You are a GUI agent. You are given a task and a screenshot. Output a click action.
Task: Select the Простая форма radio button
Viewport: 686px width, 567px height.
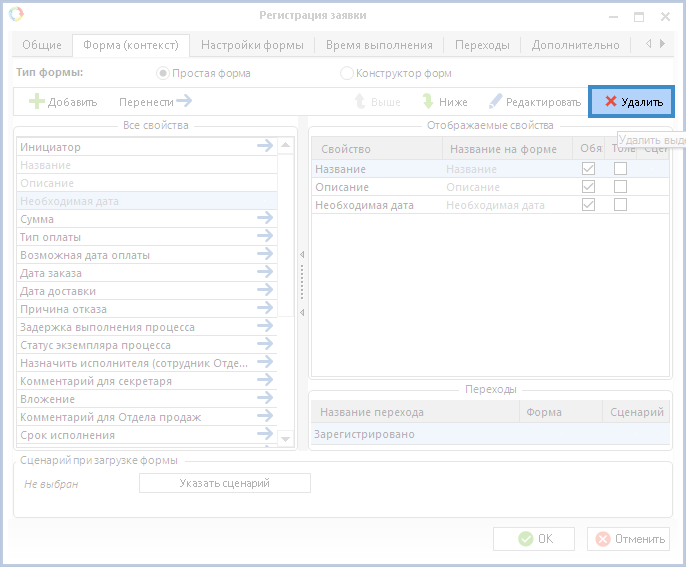(163, 73)
